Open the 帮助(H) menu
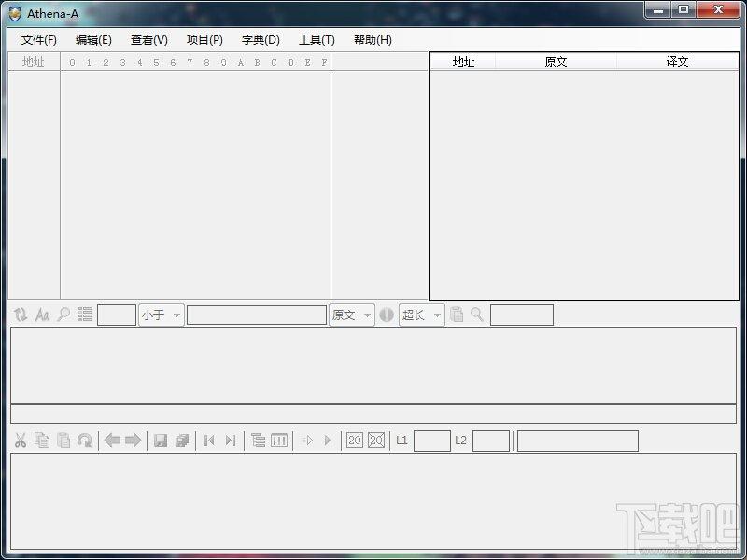This screenshot has height=560, width=747. coord(373,40)
